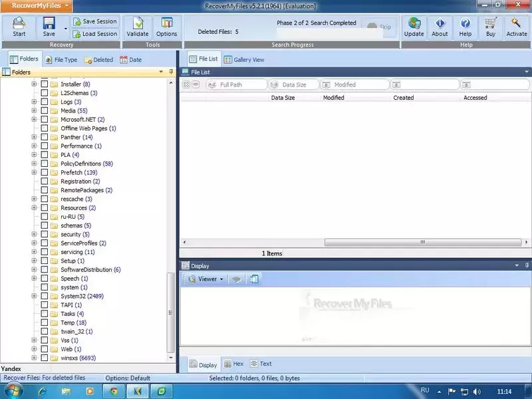
Task: Expand the Logs folder node
Action: [x=34, y=102]
